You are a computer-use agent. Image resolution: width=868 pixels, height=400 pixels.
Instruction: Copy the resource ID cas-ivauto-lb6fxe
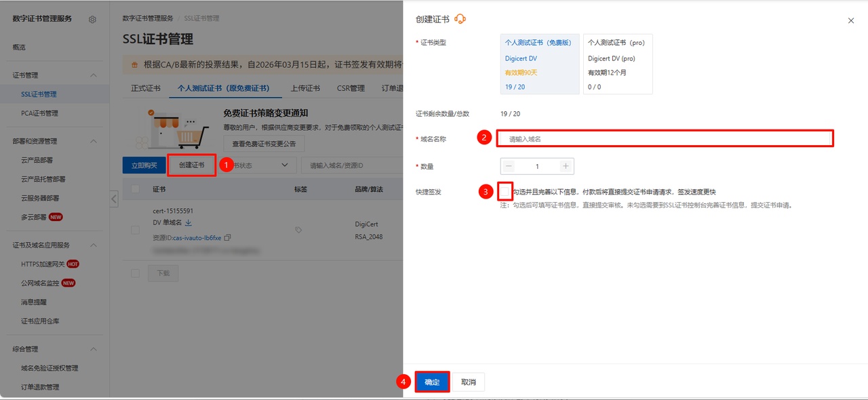point(227,238)
